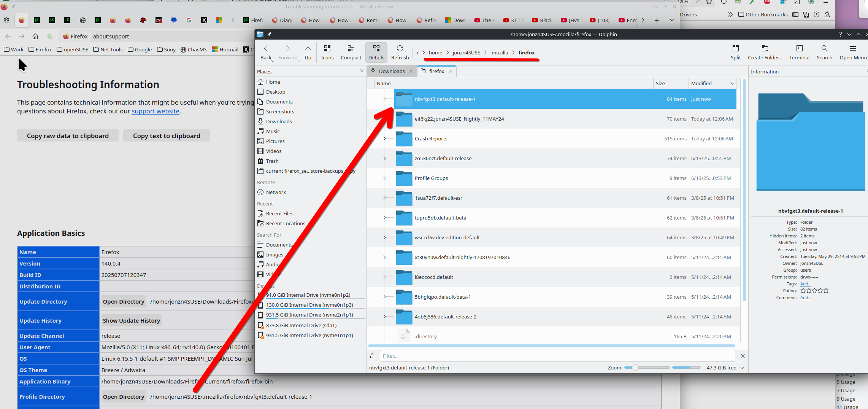Go Up one folder in Dolphin
This screenshot has height=409, width=868.
(308, 53)
